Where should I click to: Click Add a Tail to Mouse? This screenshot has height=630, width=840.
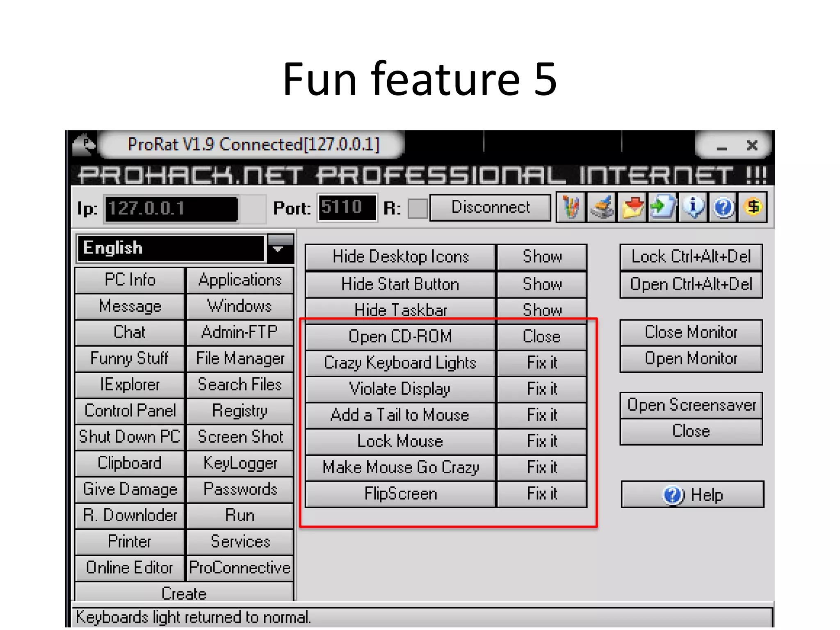point(400,415)
